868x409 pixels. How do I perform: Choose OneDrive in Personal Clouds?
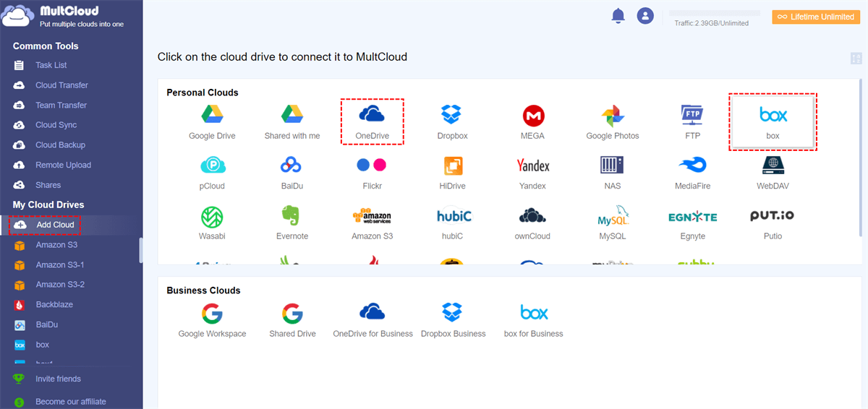coord(372,121)
